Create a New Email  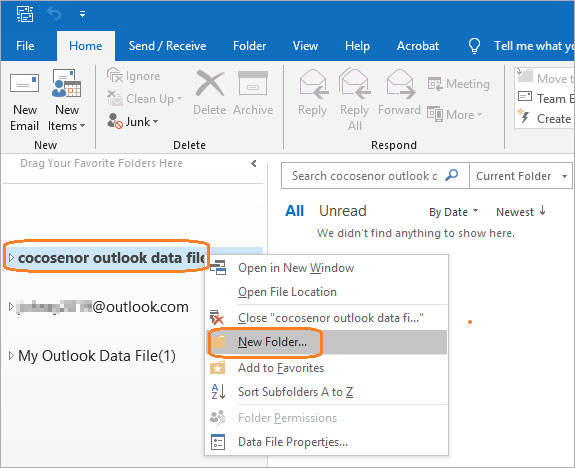[25, 100]
